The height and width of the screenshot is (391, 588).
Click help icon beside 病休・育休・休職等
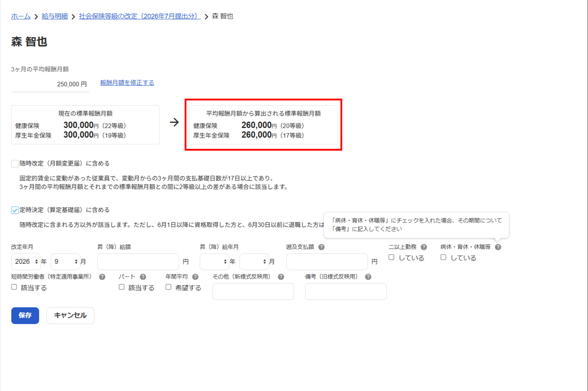(x=498, y=247)
